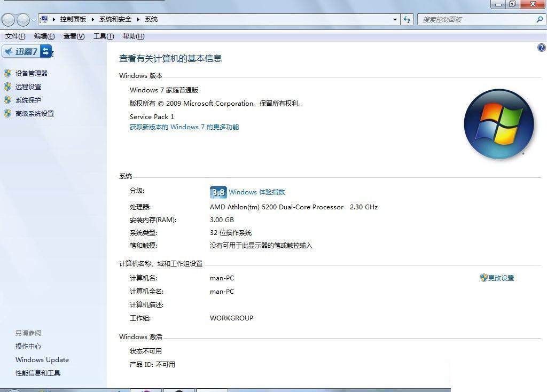The width and height of the screenshot is (547, 392).
Task: Click the AMD Athlon processor text
Action: click(294, 207)
